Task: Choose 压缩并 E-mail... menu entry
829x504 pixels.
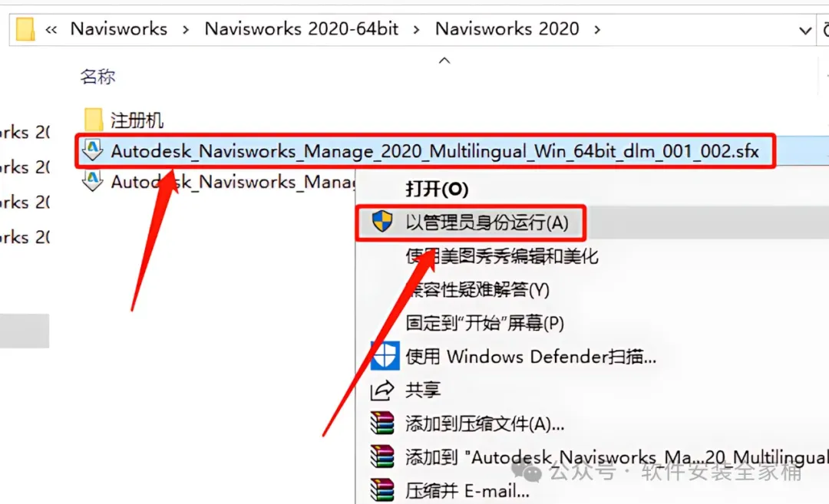Action: coord(467,491)
